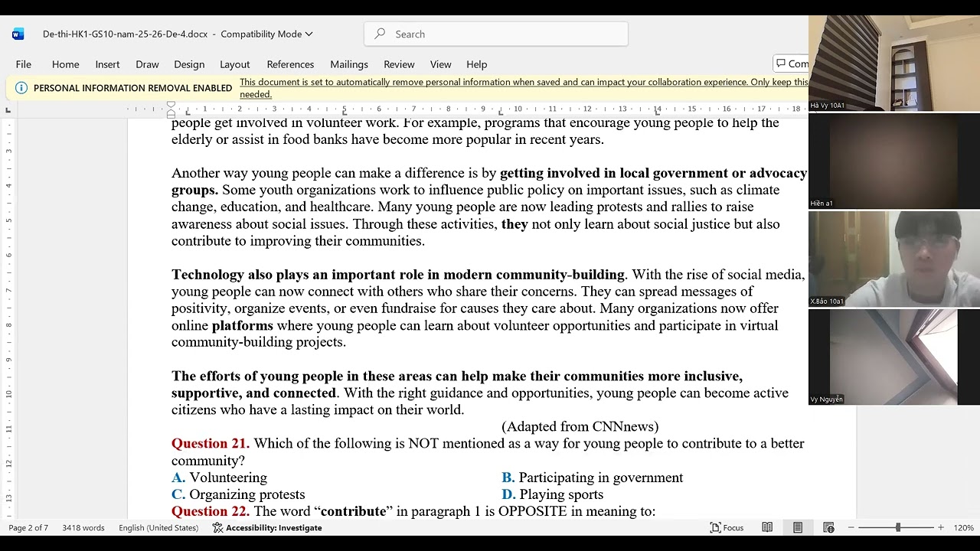Click the Word application icon in title bar
Viewport: 980px width, 551px height.
coord(18,34)
